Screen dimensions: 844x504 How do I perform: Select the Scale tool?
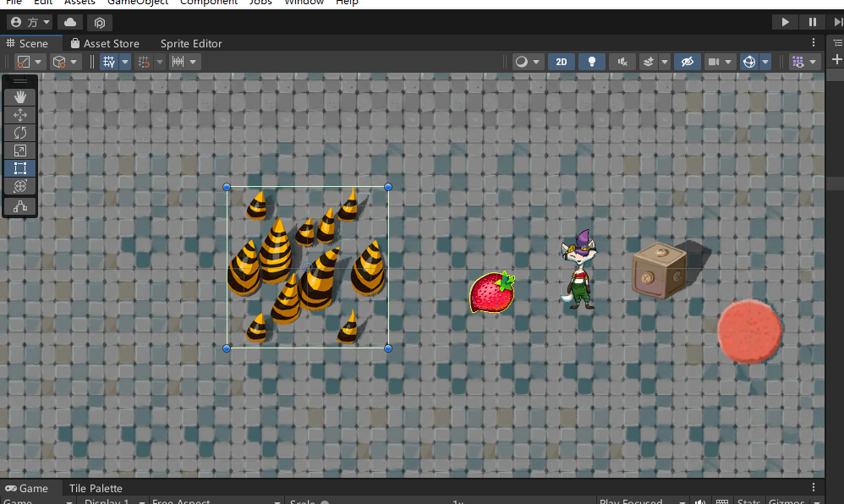[x=19, y=151]
